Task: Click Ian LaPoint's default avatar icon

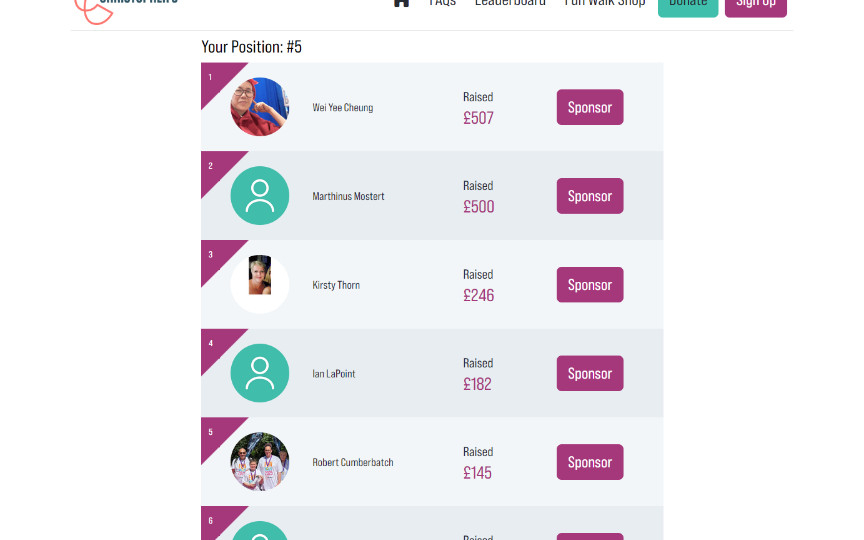Action: tap(259, 373)
